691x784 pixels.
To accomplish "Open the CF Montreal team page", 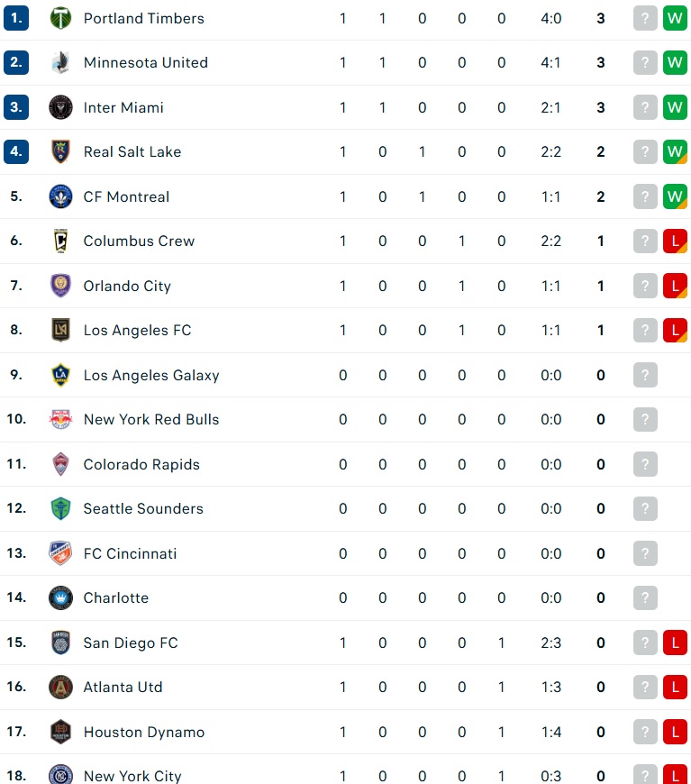I will tap(126, 196).
